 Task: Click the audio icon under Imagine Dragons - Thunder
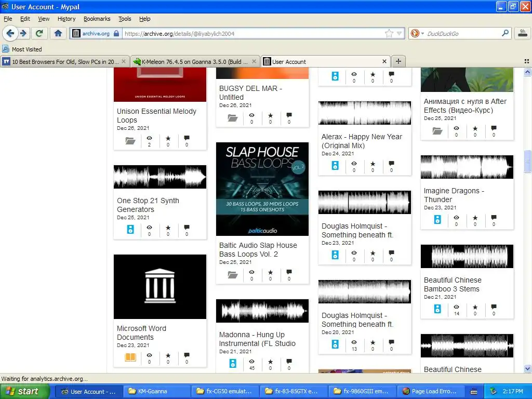click(x=437, y=220)
